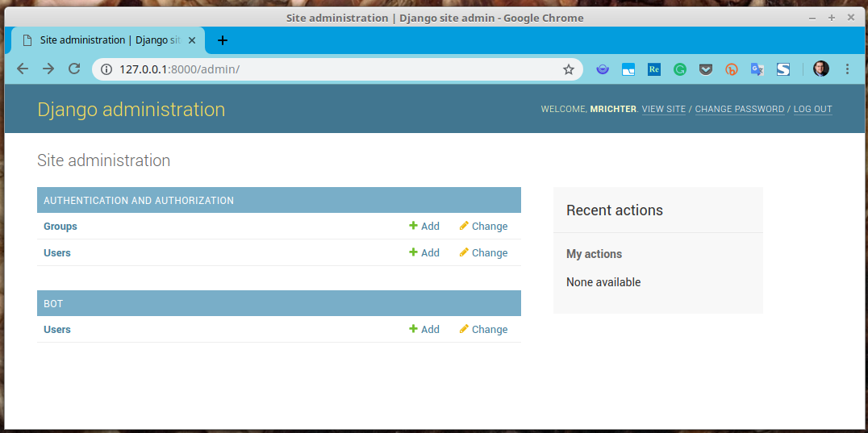Open Users under Authentication and Authorization
The width and height of the screenshot is (868, 433).
57,252
